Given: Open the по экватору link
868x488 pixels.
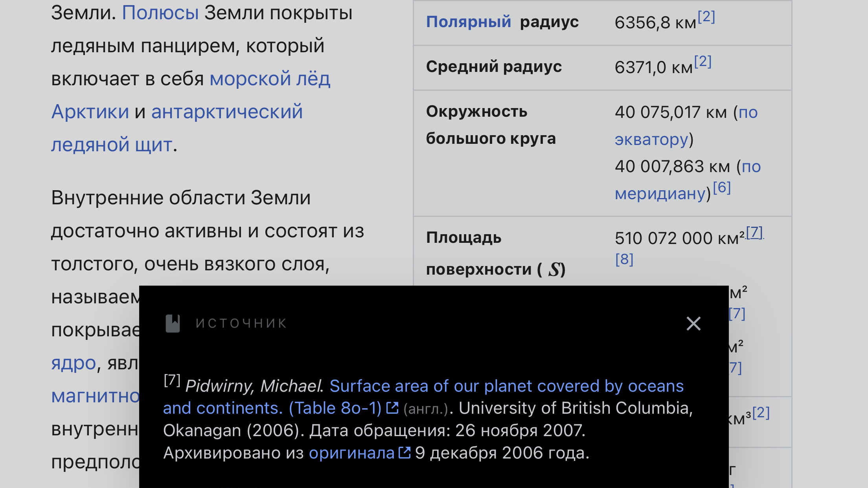Looking at the screenshot, I should (686, 126).
